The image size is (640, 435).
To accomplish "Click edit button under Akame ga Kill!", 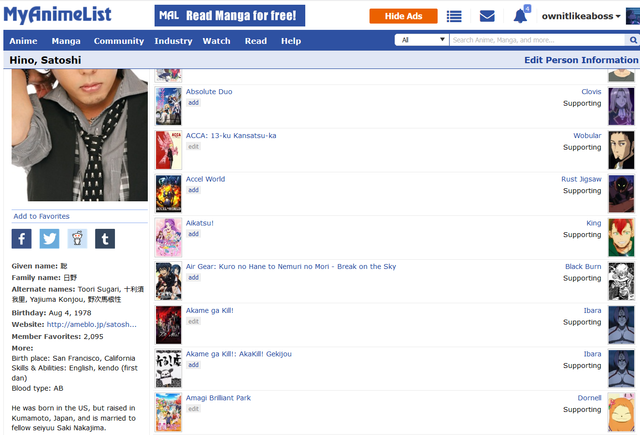I will tap(193, 322).
